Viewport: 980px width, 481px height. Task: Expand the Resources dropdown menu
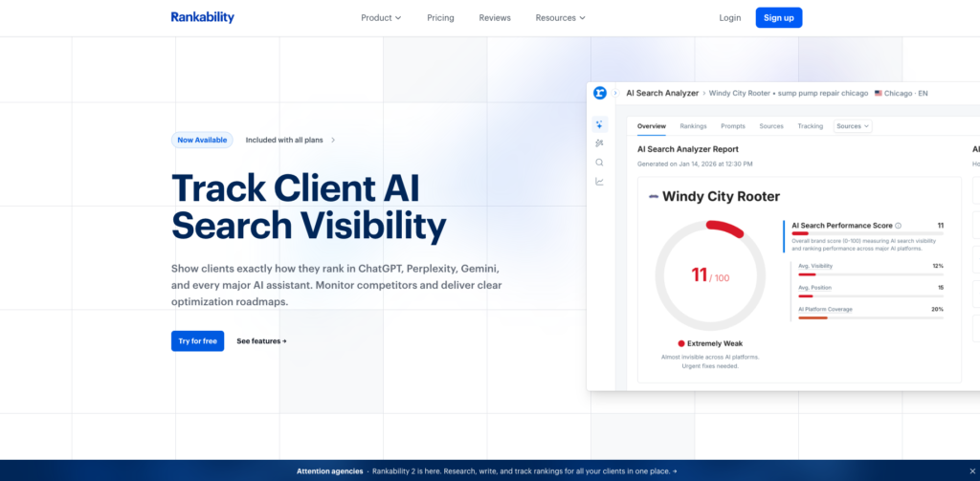click(x=560, y=17)
